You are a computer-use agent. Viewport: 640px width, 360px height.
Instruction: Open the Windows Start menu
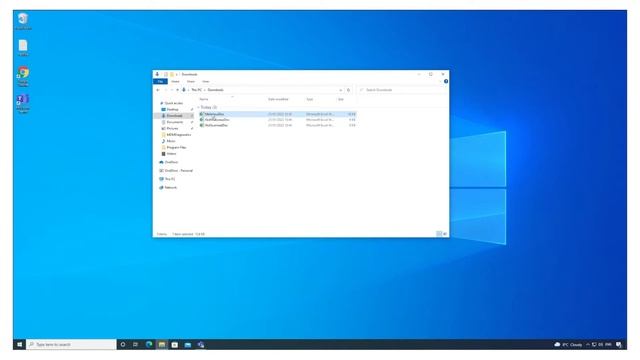tap(20, 344)
